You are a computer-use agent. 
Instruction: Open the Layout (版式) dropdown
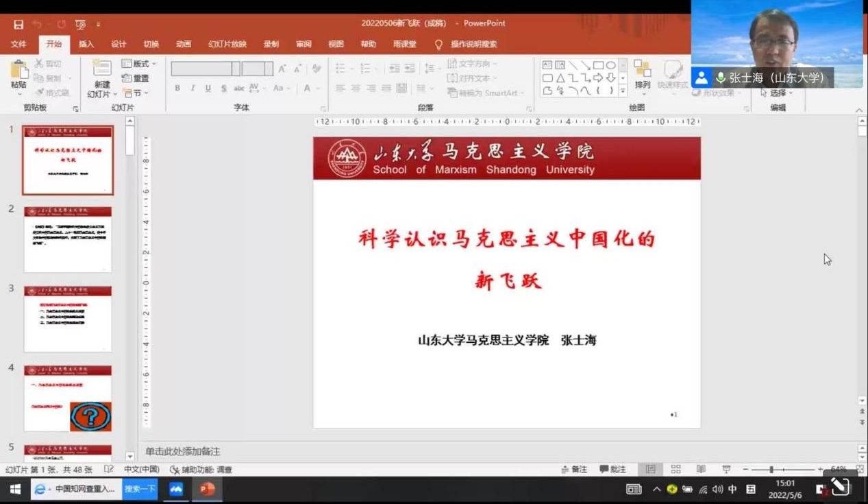click(x=139, y=64)
